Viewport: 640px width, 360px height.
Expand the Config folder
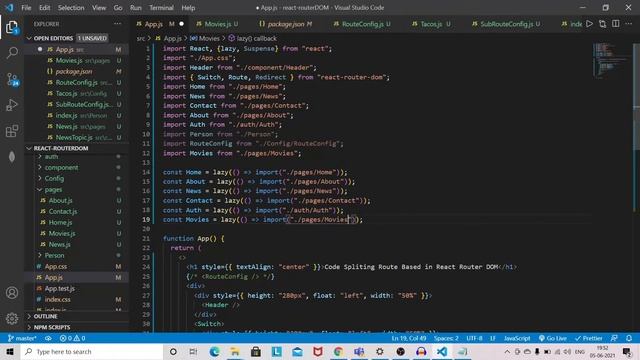54,179
